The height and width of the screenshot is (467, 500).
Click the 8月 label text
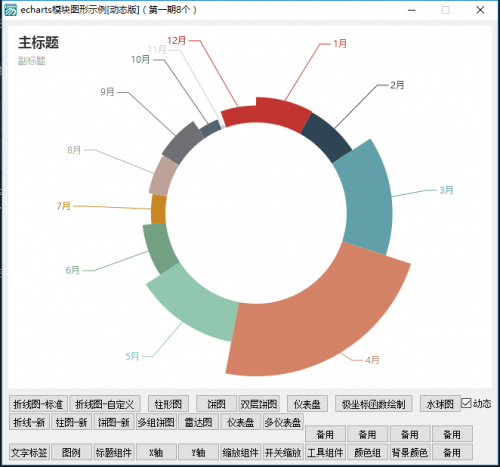click(74, 150)
